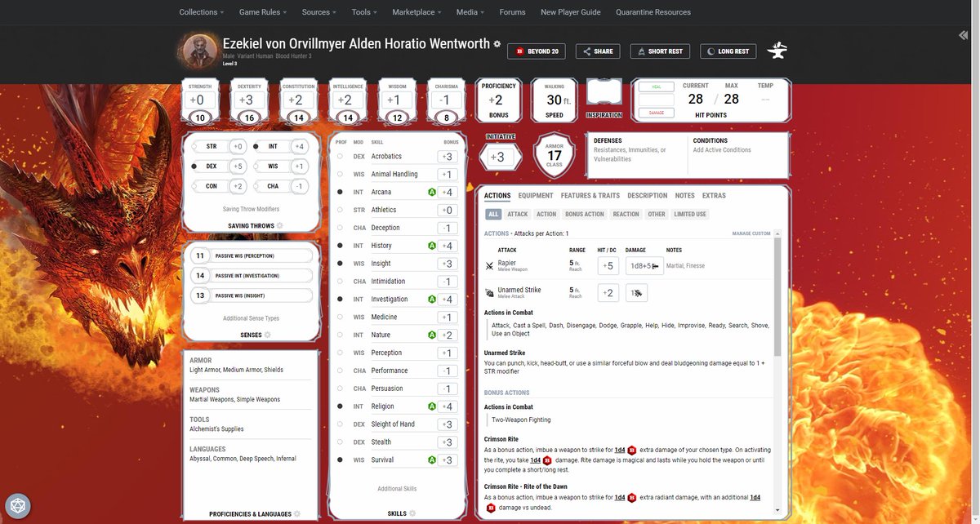Open the Collections dropdown menu

(202, 12)
